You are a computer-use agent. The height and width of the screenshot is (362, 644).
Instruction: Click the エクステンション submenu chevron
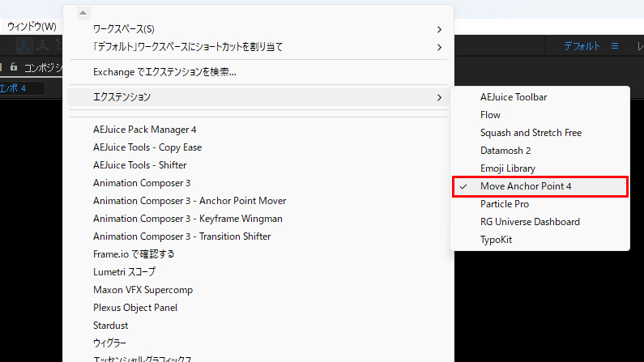click(439, 98)
